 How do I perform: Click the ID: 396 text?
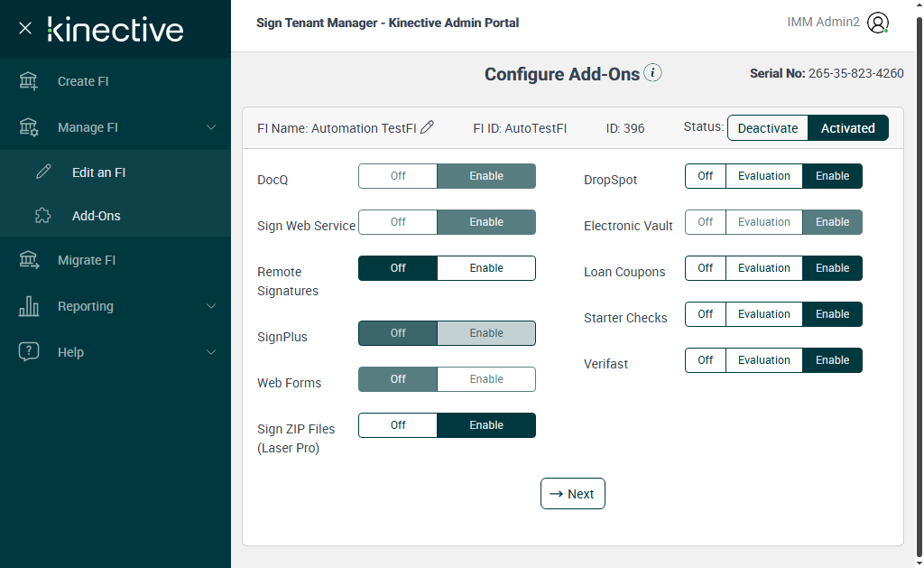pyautogui.click(x=625, y=128)
